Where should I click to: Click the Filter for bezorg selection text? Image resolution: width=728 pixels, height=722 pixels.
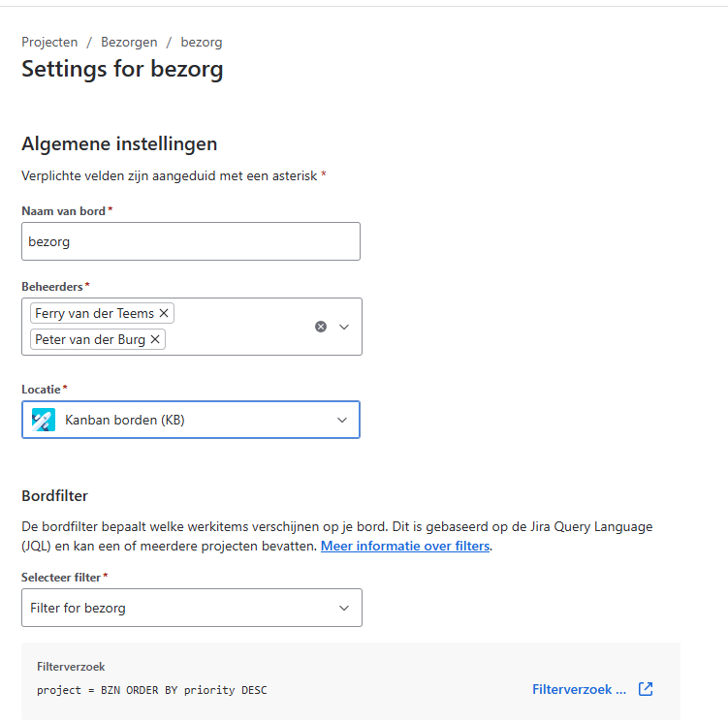78,608
